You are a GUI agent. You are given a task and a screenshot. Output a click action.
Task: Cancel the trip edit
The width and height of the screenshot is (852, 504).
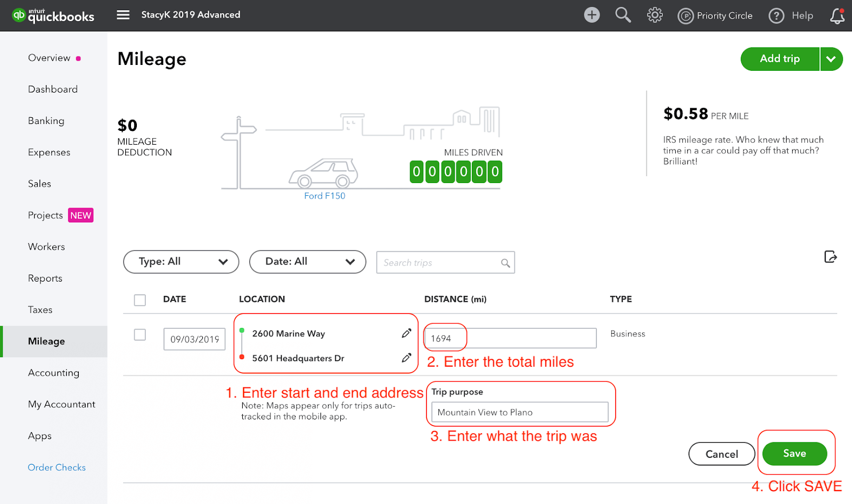click(722, 454)
